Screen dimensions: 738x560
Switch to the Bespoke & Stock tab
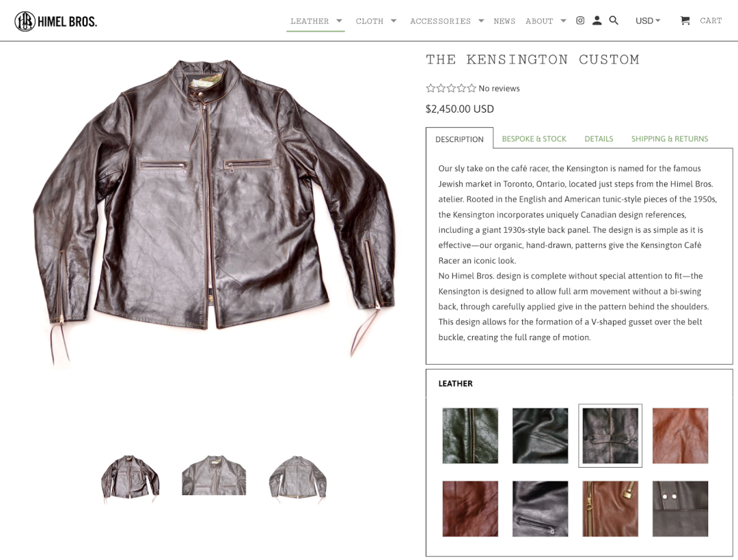click(534, 139)
